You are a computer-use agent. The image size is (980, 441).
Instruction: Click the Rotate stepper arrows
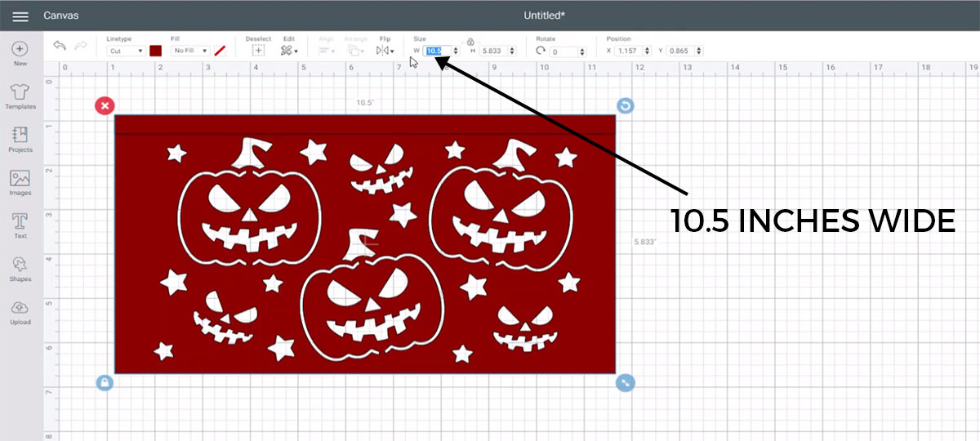581,51
